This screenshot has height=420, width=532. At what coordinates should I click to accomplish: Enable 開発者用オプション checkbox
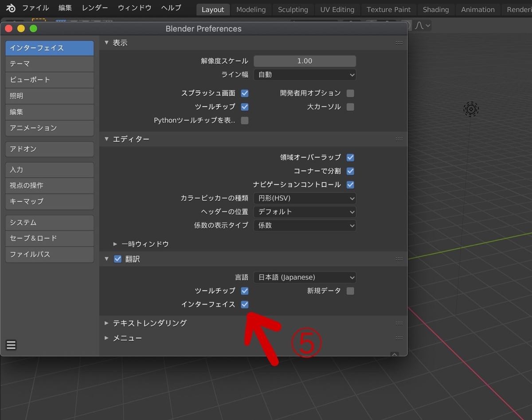(350, 93)
